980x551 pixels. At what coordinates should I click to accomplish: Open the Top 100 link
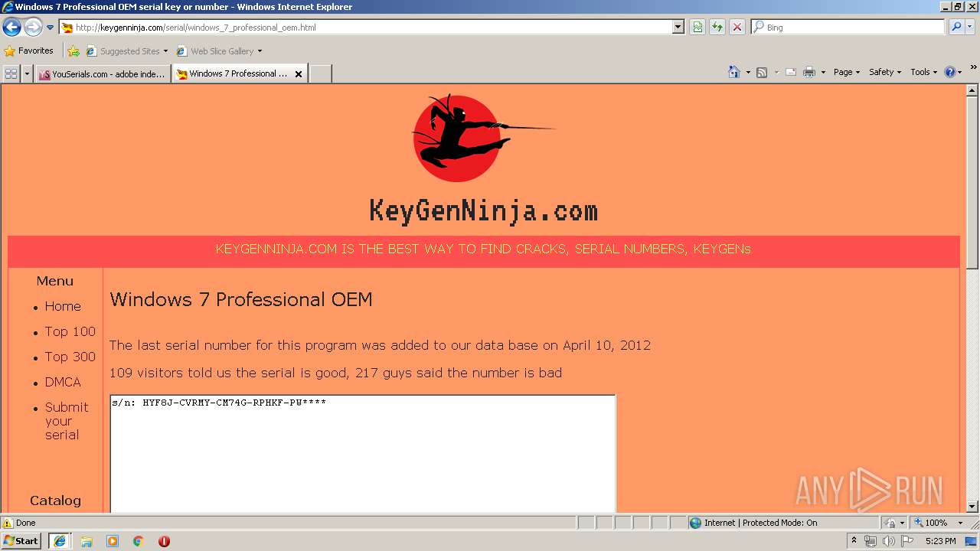(x=70, y=331)
